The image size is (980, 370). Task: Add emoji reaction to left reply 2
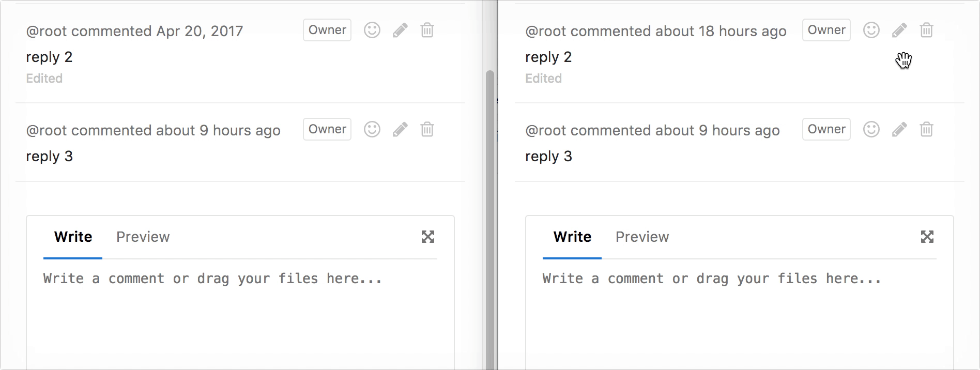click(372, 30)
